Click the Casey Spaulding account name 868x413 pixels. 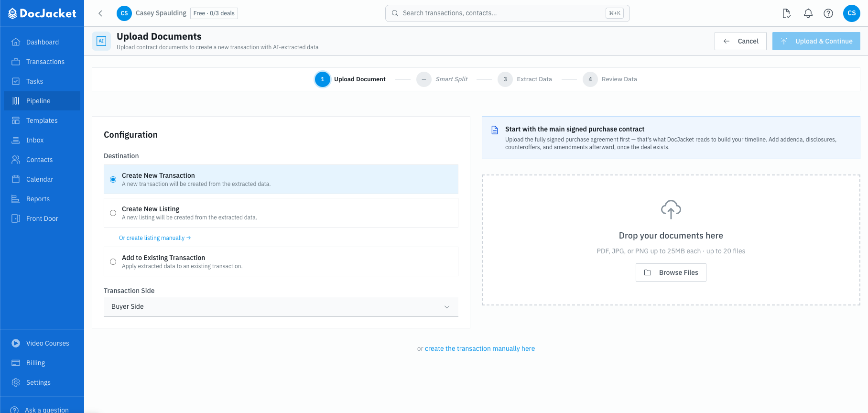coord(161,13)
